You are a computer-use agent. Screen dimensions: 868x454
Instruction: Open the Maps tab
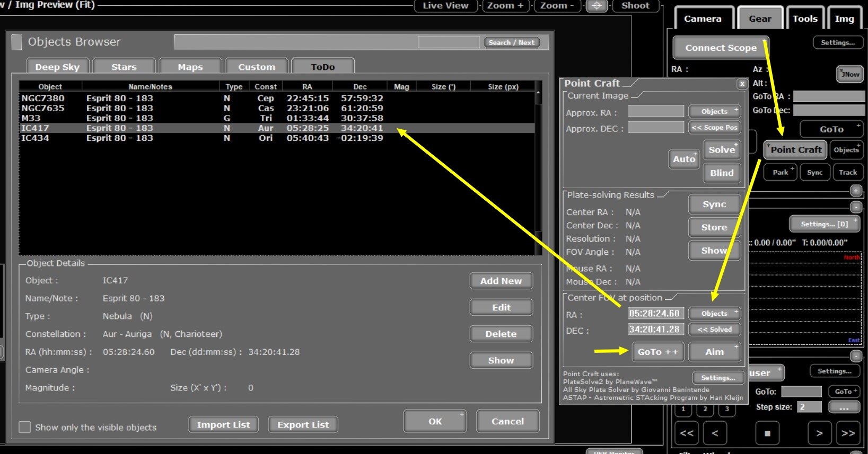point(190,67)
